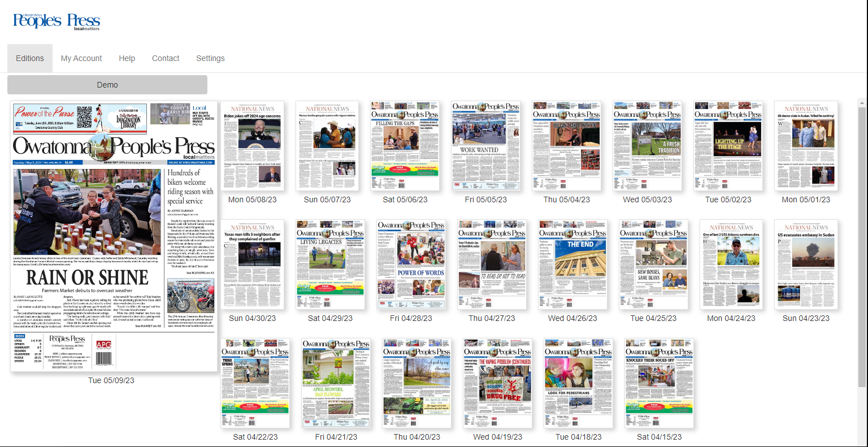Image resolution: width=868 pixels, height=447 pixels.
Task: Click the Sun 05/07/23 date label
Action: 327,199
